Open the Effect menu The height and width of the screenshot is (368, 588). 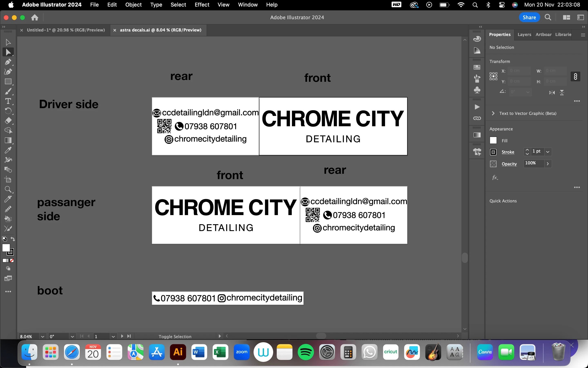tap(202, 5)
